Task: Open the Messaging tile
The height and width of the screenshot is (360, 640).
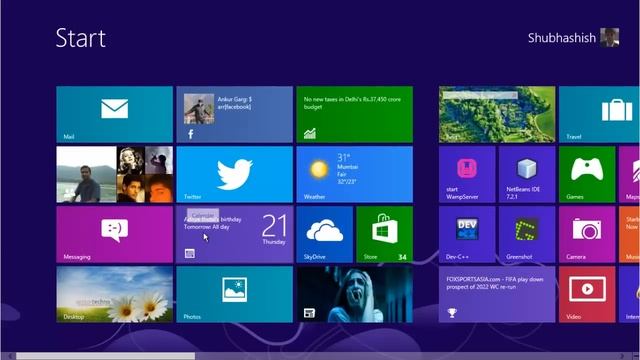Action: [114, 234]
